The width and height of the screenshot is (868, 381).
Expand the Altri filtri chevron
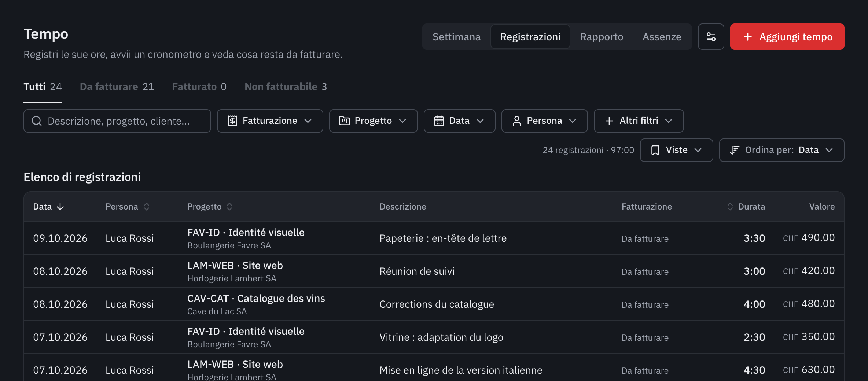coord(669,121)
